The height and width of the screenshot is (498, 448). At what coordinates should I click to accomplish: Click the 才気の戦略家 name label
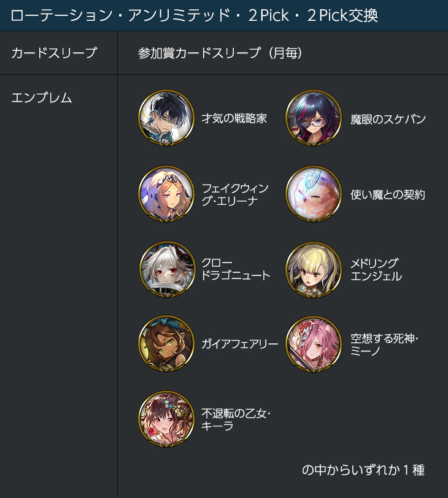[234, 118]
